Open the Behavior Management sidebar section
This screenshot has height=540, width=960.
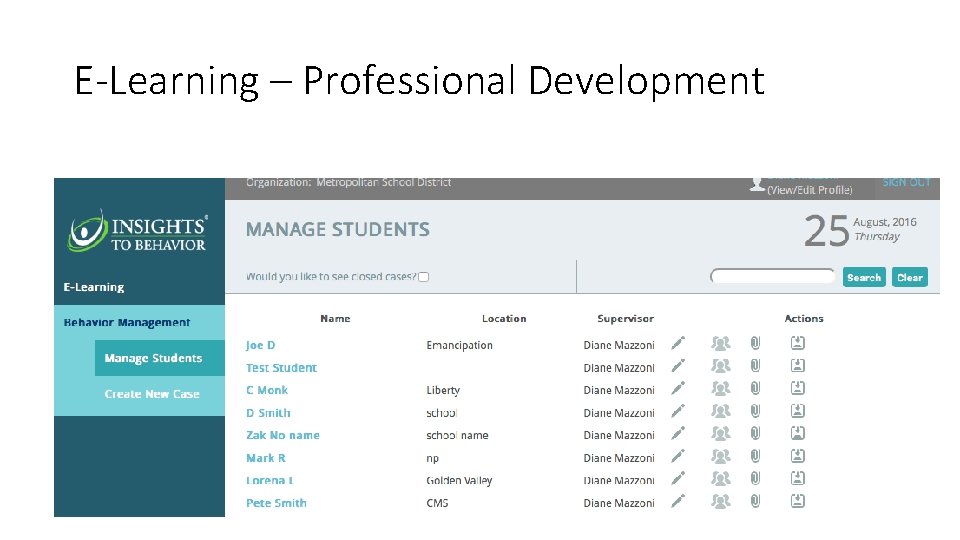coord(127,323)
